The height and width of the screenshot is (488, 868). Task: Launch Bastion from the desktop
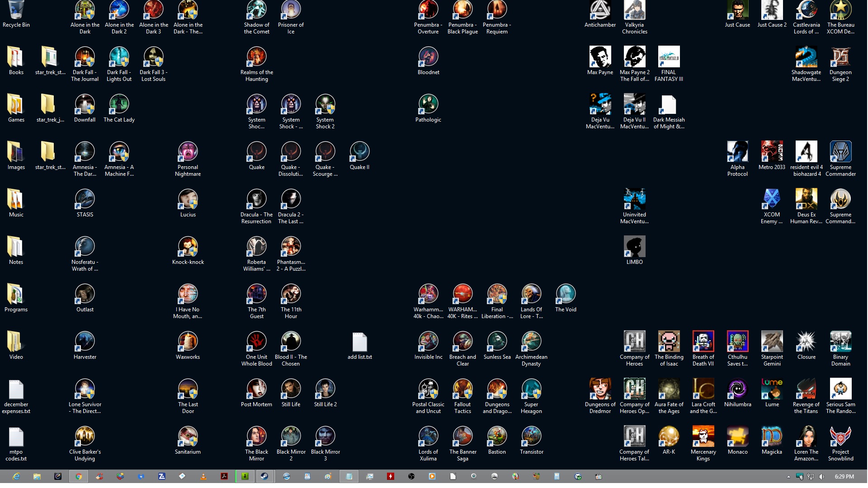(497, 440)
